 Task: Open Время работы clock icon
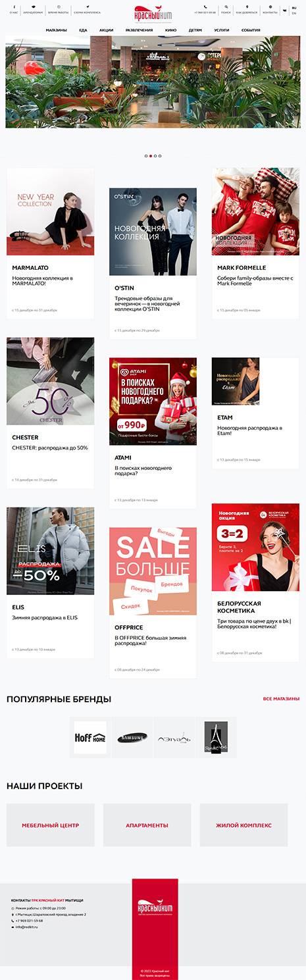pos(58,7)
